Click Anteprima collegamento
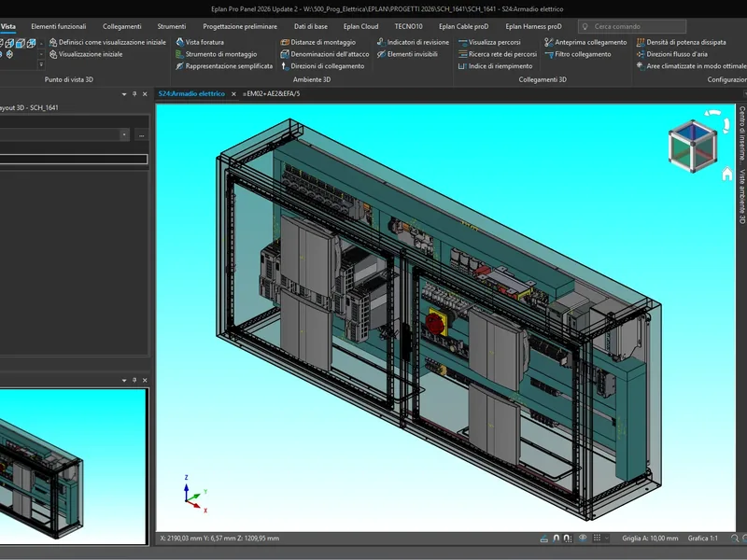 585,42
